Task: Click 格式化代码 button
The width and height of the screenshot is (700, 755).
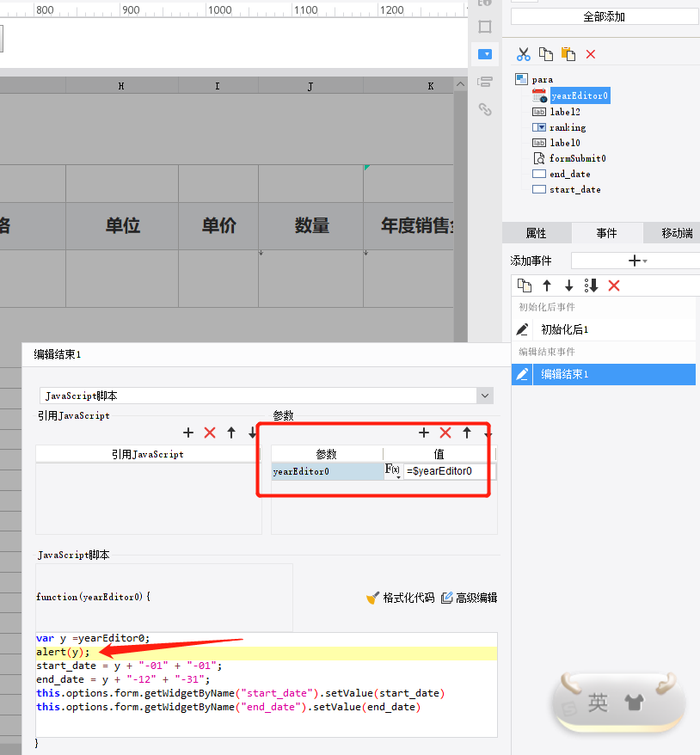Action: pyautogui.click(x=401, y=598)
